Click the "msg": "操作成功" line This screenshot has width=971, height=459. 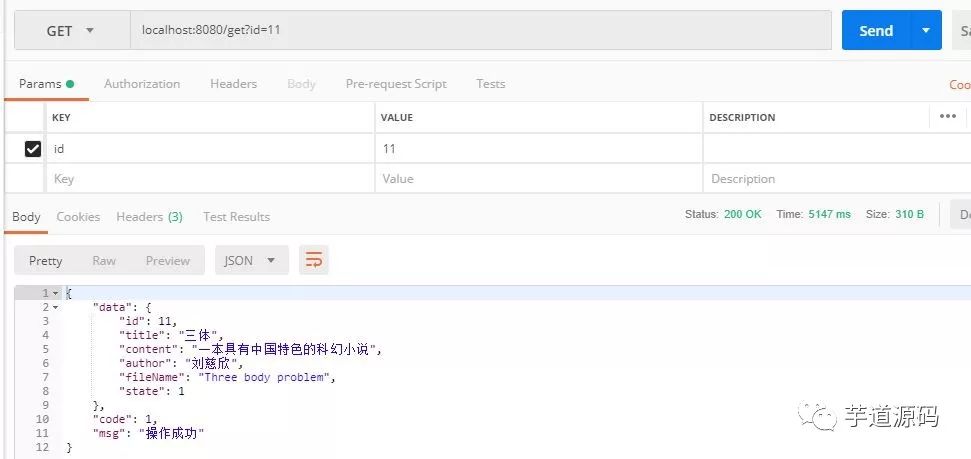149,434
